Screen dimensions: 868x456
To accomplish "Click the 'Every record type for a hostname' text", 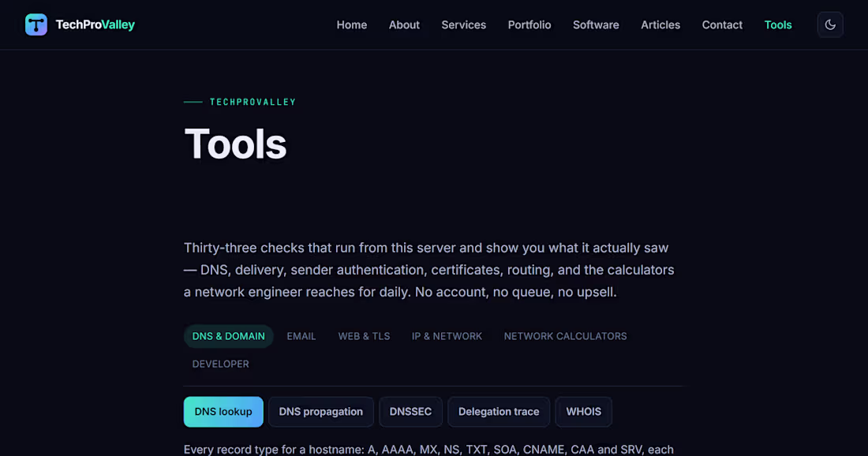I will click(x=428, y=450).
